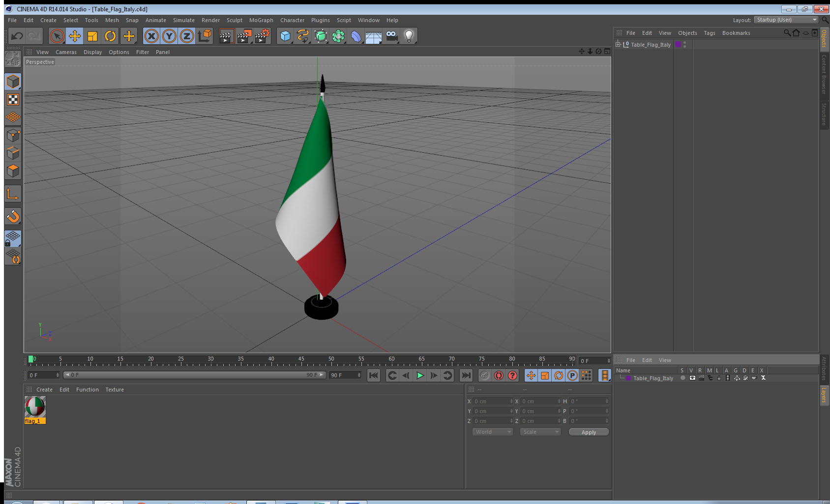The image size is (830, 504).
Task: Add a light object
Action: tap(409, 36)
